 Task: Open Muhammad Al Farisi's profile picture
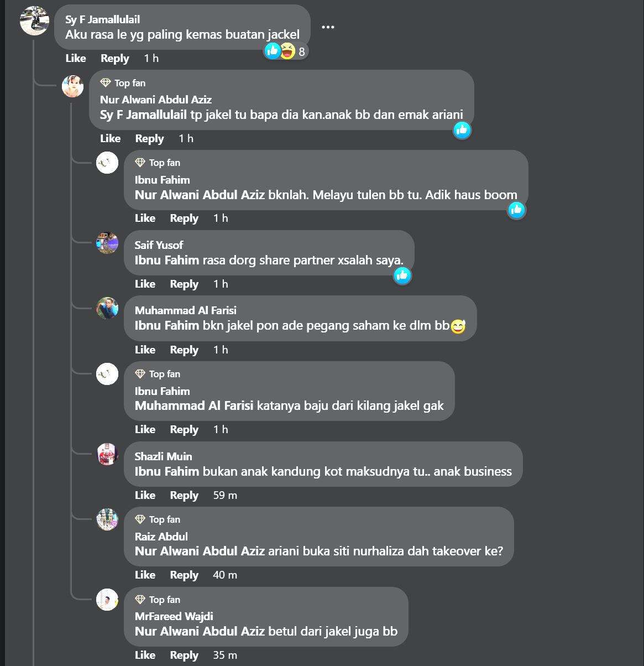pos(107,309)
